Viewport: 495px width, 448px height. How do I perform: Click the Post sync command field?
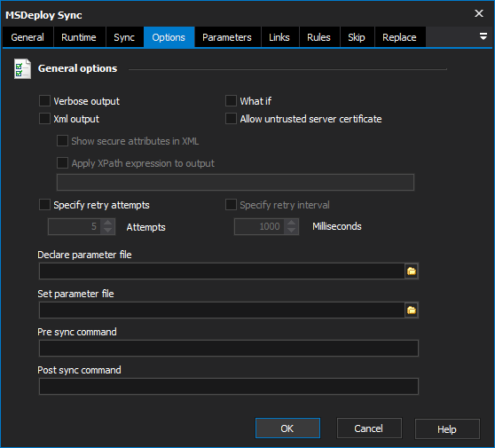tap(229, 387)
